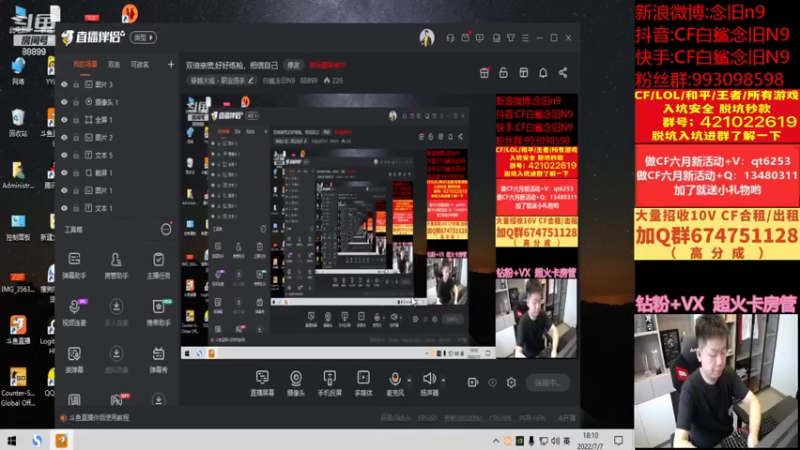Screen dimensions: 800x450
Task: Switch to the 可改名 scene tab
Action: pyautogui.click(x=139, y=64)
